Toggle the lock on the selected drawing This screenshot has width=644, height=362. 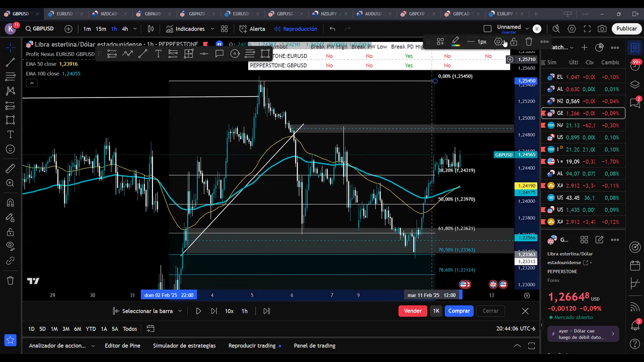coord(514,41)
